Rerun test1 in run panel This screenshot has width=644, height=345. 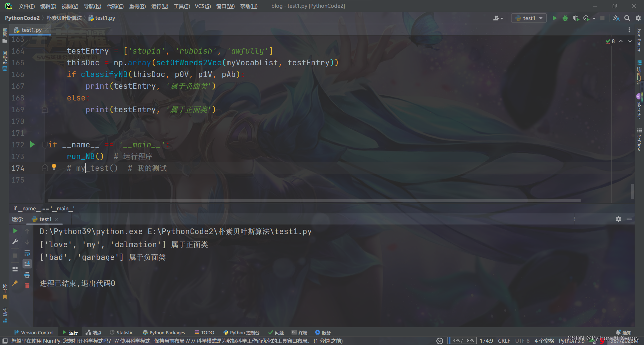pyautogui.click(x=15, y=231)
